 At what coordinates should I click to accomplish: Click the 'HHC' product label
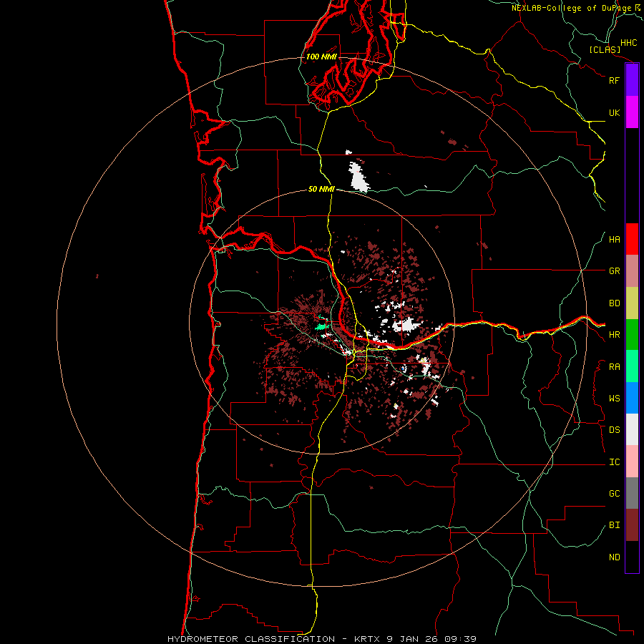pos(628,43)
